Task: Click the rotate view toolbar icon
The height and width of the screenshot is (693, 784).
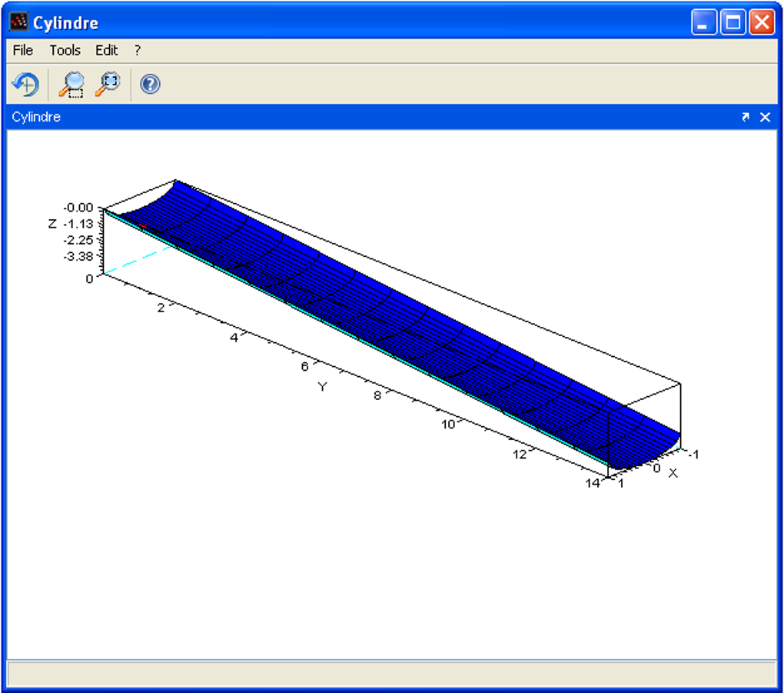Action: [x=25, y=84]
